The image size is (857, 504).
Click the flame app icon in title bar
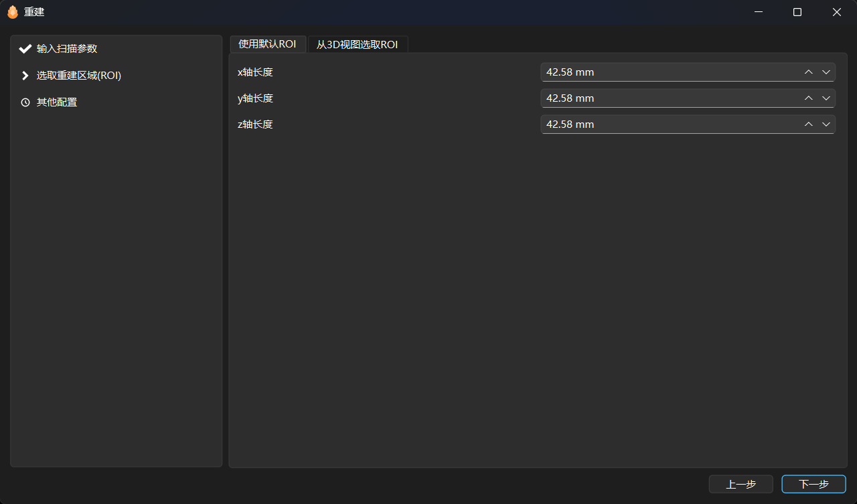[x=12, y=12]
